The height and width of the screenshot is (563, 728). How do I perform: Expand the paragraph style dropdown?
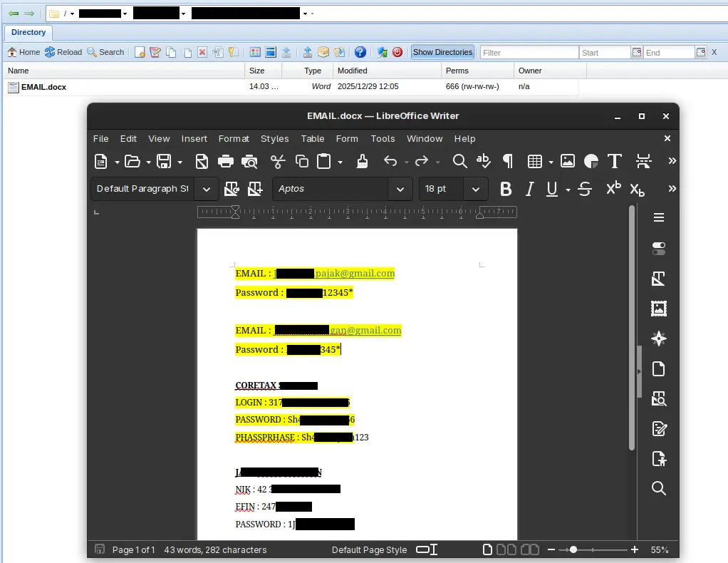coord(207,189)
